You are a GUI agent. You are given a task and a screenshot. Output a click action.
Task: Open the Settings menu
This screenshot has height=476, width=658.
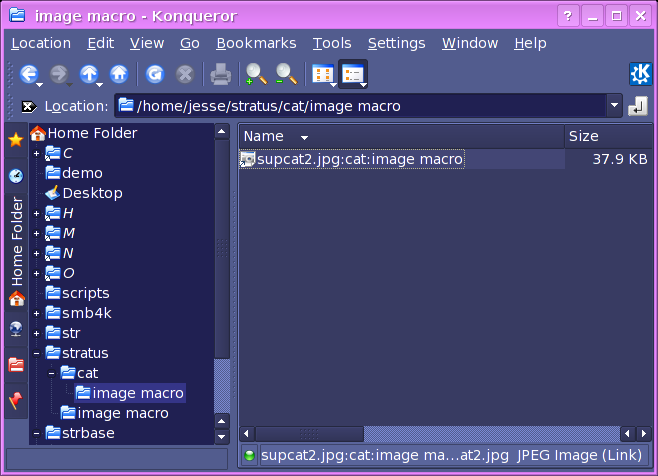(x=397, y=43)
